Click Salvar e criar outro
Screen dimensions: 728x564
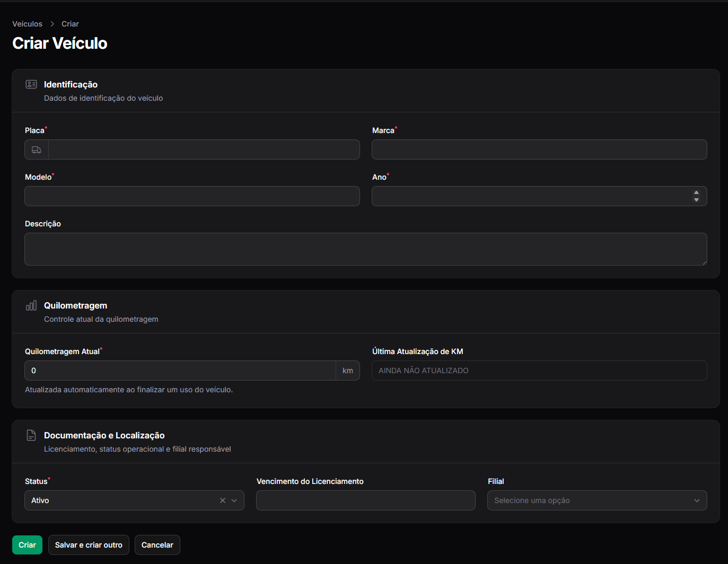coord(89,545)
